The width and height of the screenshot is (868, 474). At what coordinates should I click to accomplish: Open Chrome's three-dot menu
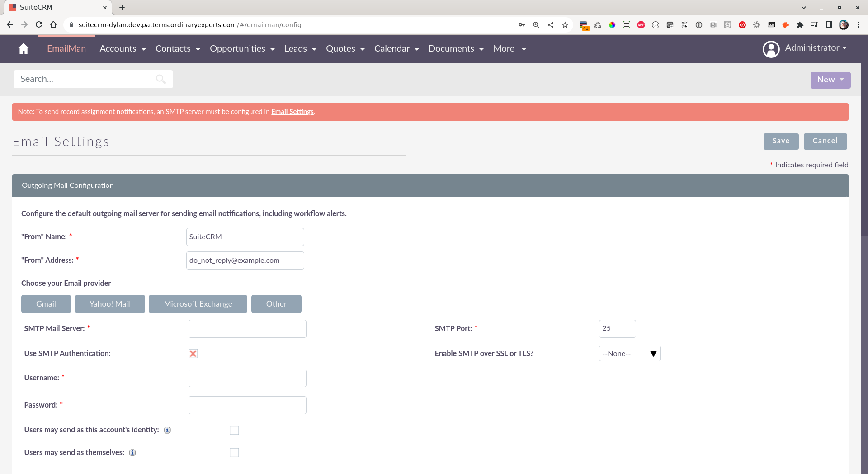(x=858, y=25)
